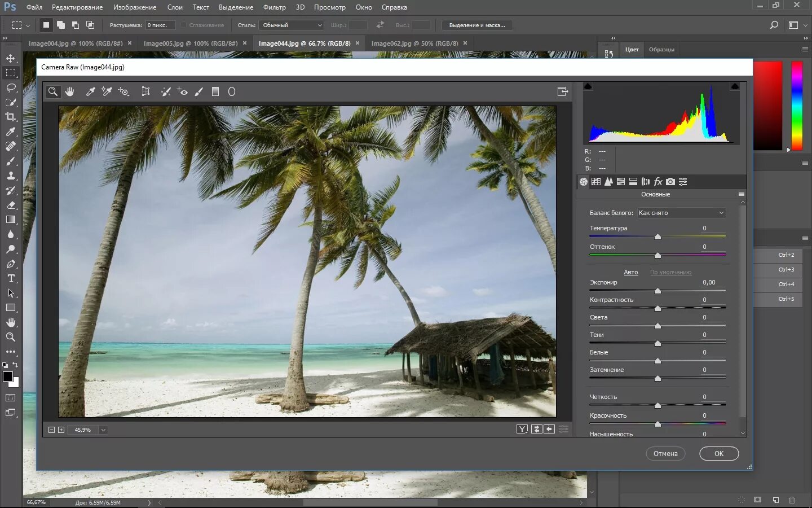Click the Авто link

pyautogui.click(x=631, y=273)
